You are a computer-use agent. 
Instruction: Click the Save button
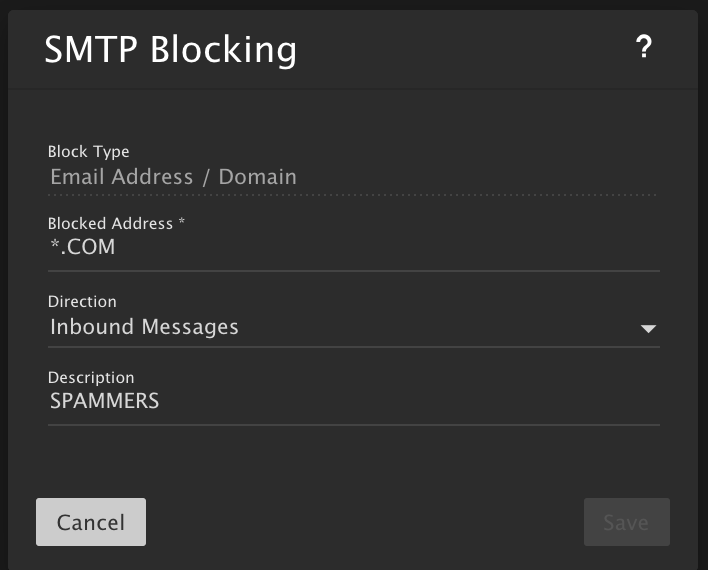(626, 522)
